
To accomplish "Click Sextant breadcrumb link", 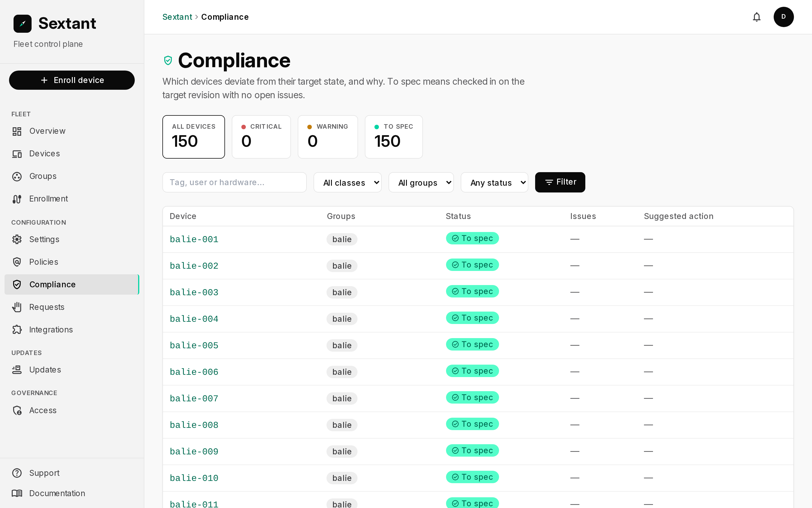I will 177,17.
